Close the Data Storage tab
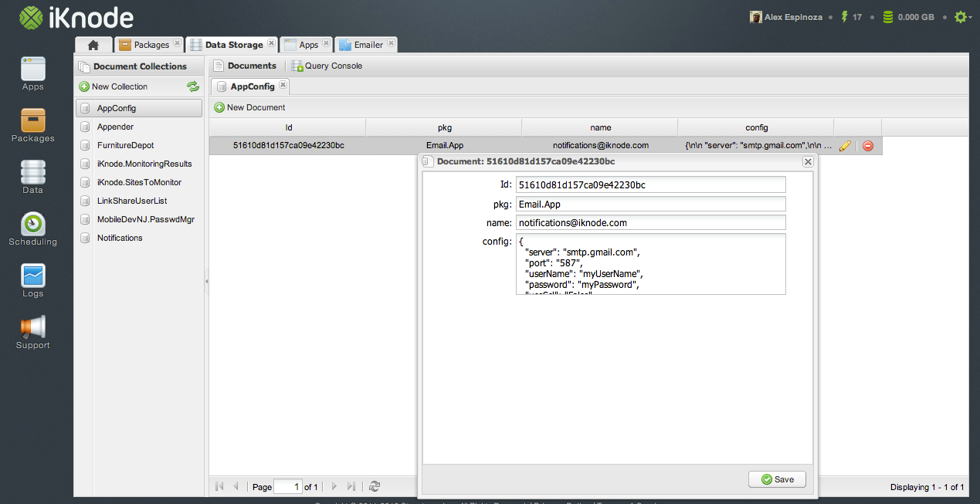This screenshot has height=504, width=980. 271,44
